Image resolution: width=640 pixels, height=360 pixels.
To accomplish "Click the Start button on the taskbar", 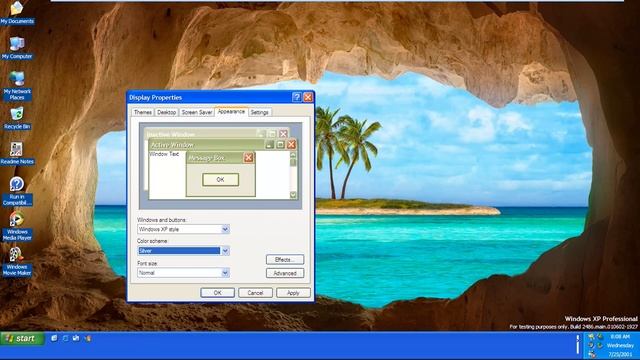I will point(22,338).
